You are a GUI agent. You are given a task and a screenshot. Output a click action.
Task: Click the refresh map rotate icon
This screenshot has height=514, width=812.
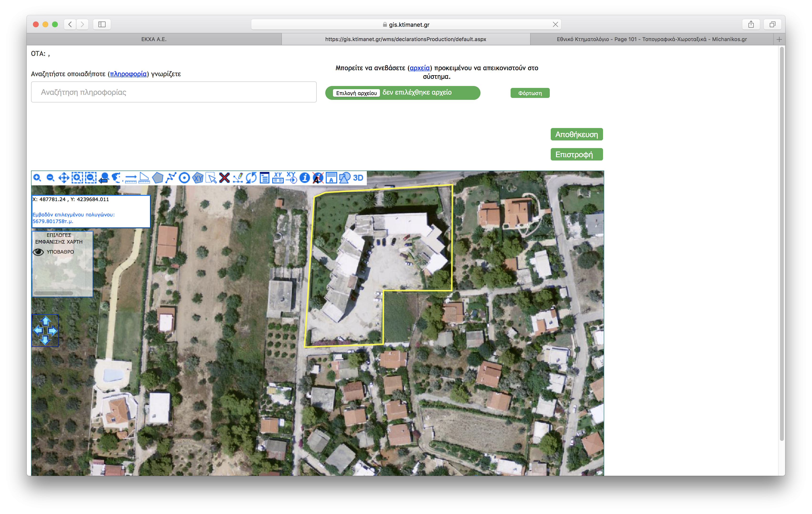point(251,178)
